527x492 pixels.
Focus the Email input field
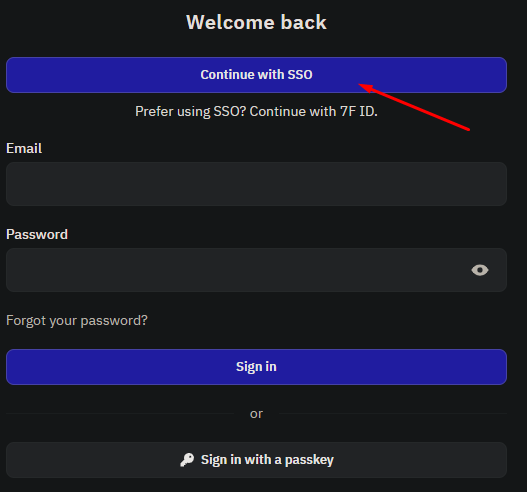coord(256,184)
